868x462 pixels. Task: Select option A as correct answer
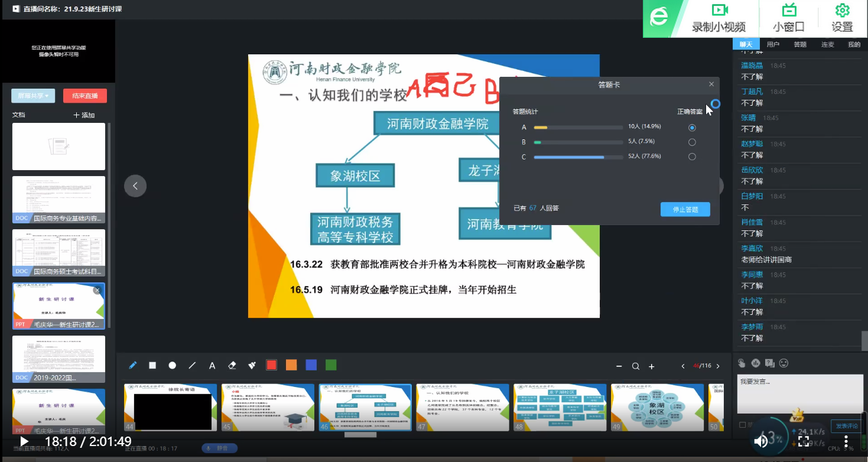tap(692, 128)
